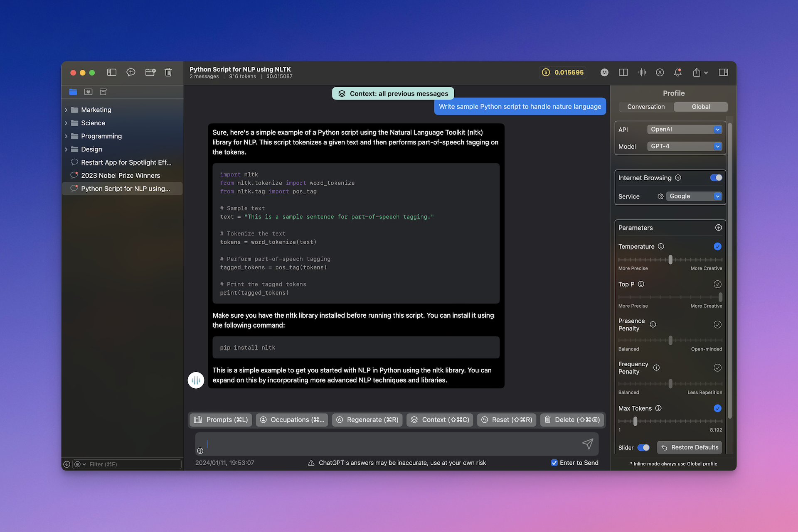Disable Internet Browsing
This screenshot has width=798, height=532.
pos(716,177)
